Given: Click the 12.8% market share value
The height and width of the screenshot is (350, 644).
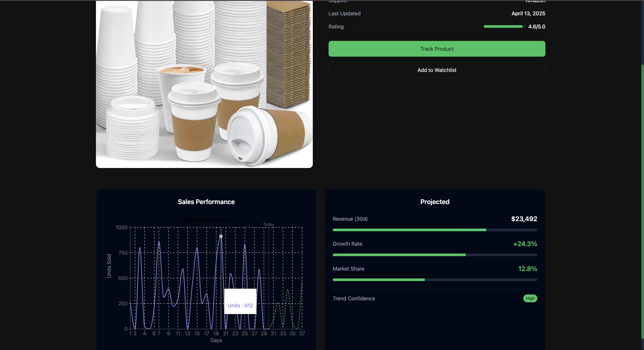Looking at the screenshot, I should 527,269.
